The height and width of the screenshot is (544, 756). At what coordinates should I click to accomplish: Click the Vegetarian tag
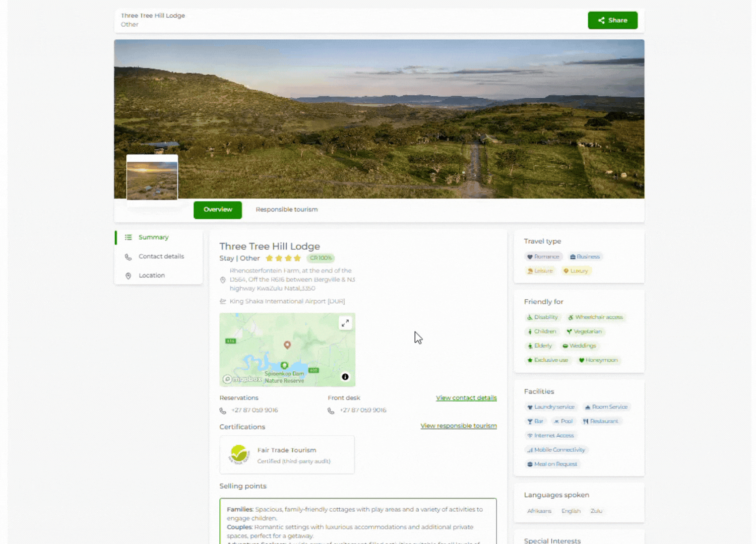pos(584,331)
